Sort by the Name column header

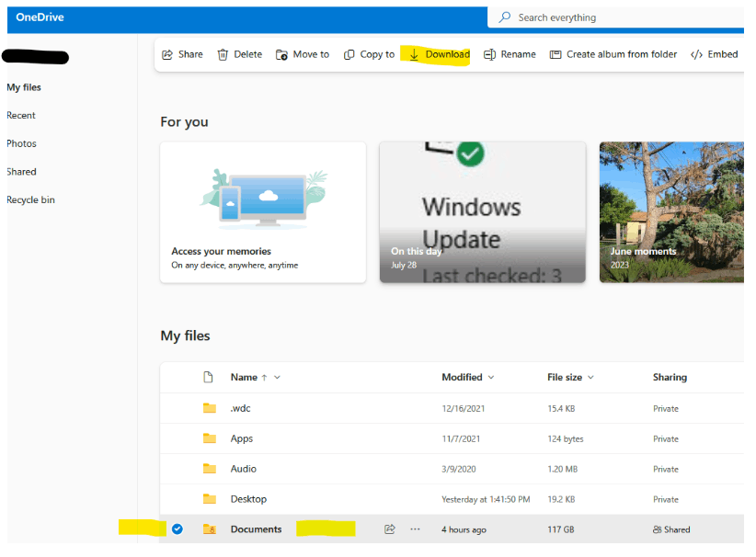tap(244, 377)
